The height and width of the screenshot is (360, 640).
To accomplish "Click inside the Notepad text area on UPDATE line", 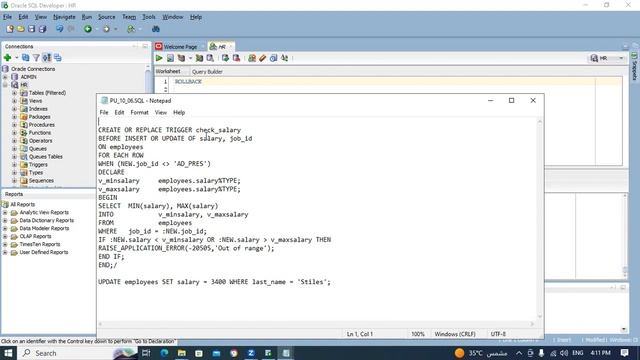I will 214,282.
